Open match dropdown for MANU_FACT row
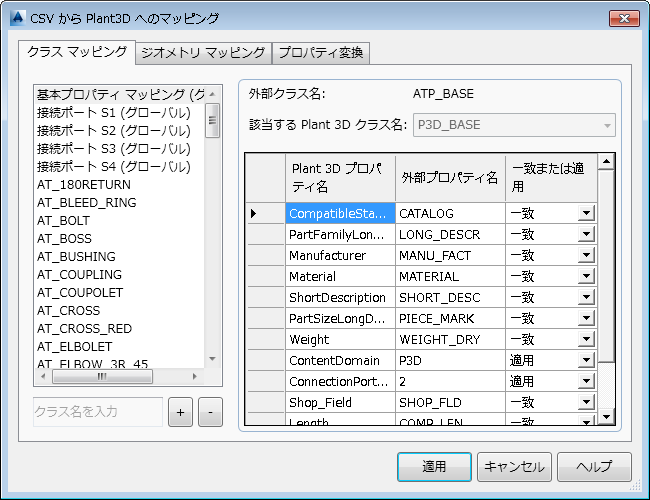Screen dimensions: 650x500 pos(587,255)
